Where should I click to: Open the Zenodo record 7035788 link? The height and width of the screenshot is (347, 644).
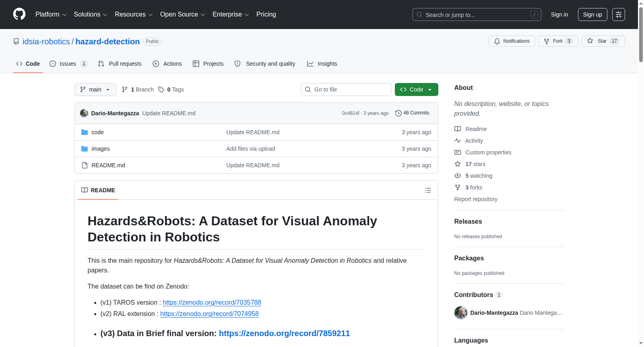click(x=212, y=303)
